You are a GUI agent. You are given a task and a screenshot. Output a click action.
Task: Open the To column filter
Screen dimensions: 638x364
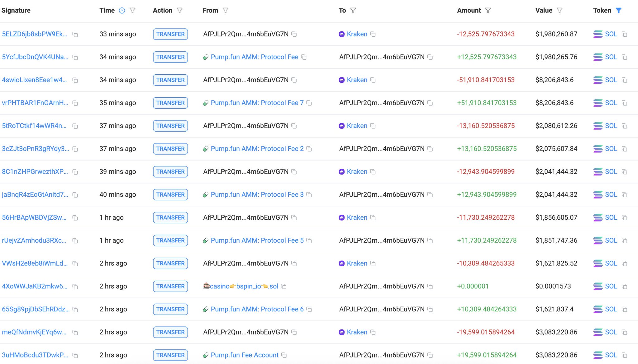353,11
